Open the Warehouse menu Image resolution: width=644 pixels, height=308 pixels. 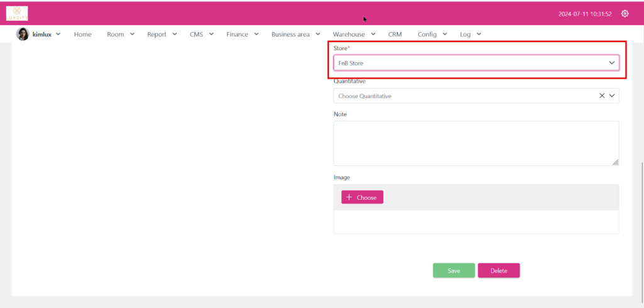click(353, 35)
